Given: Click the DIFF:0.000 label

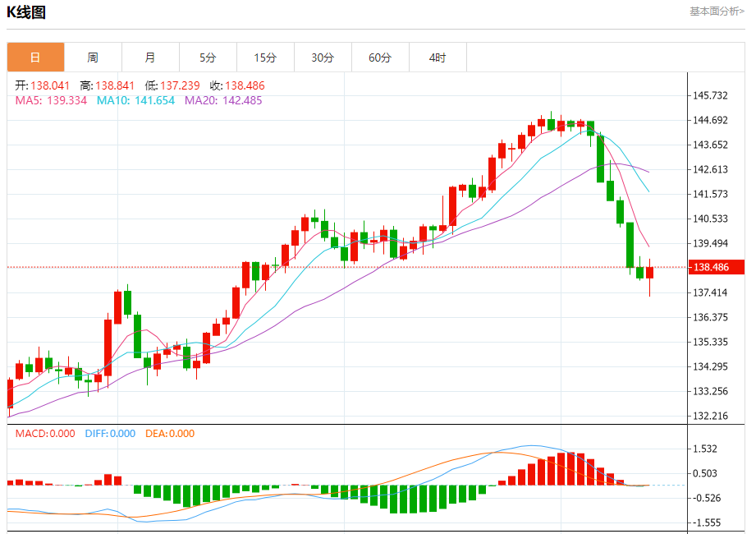Looking at the screenshot, I should (x=110, y=433).
